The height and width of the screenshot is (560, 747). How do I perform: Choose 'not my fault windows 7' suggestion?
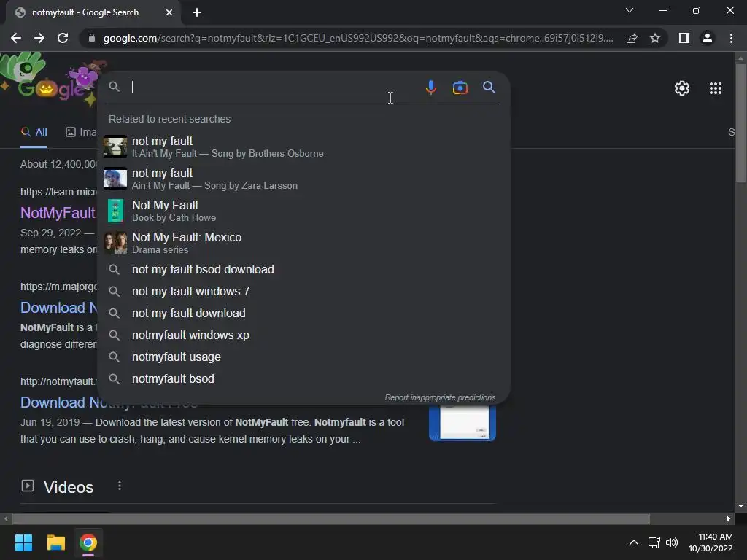tap(303, 292)
